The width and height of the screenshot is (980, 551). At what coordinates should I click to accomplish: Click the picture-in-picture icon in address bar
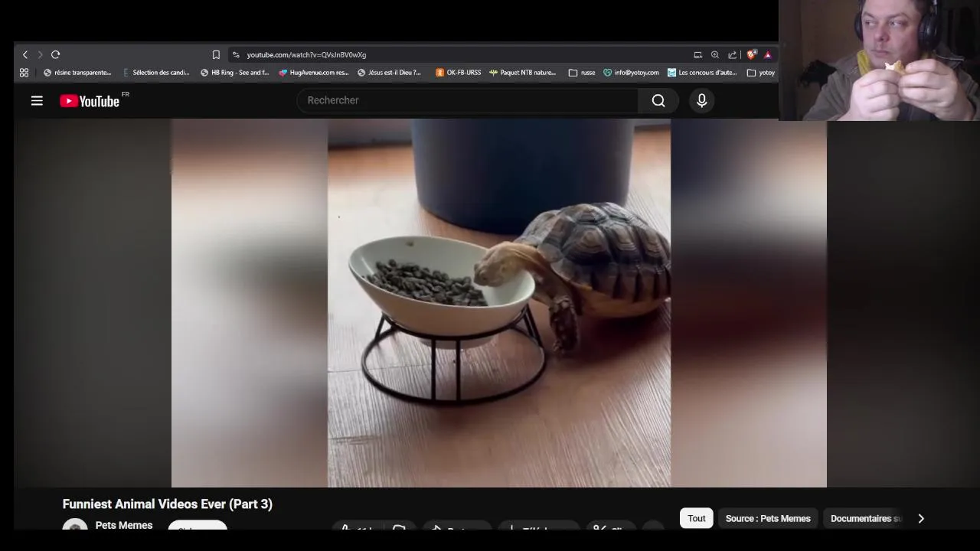pos(697,55)
